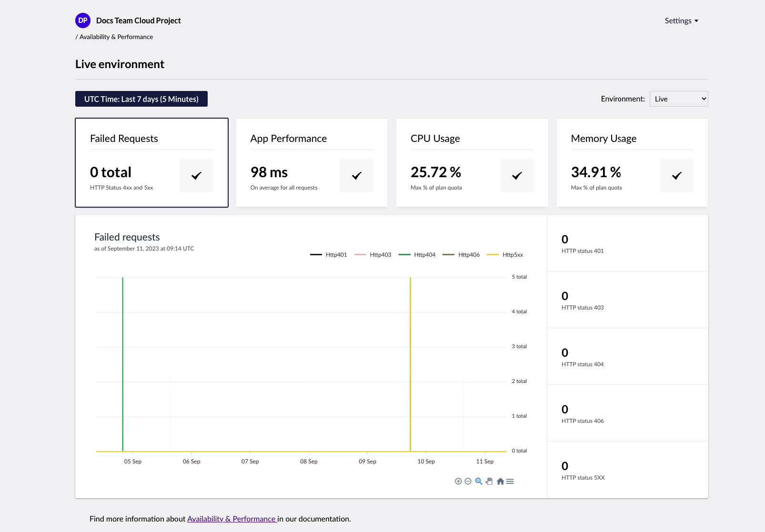Click the DP project avatar icon

[83, 20]
